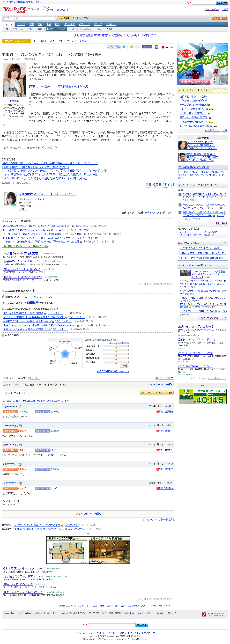The height and width of the screenshot is (644, 230).
Task: Click the Maeda Atsuko profile photo in talent box
Action: coord(10,199)
